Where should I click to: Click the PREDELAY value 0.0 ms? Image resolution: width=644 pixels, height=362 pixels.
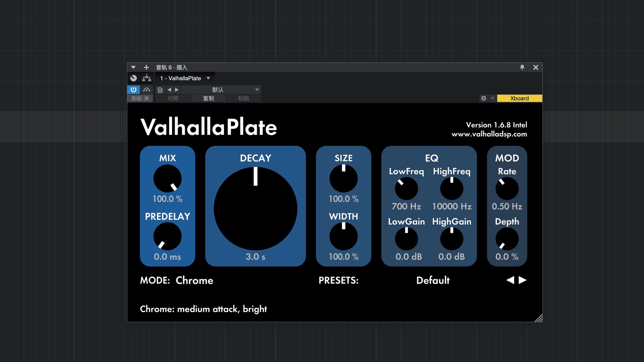pos(167,257)
